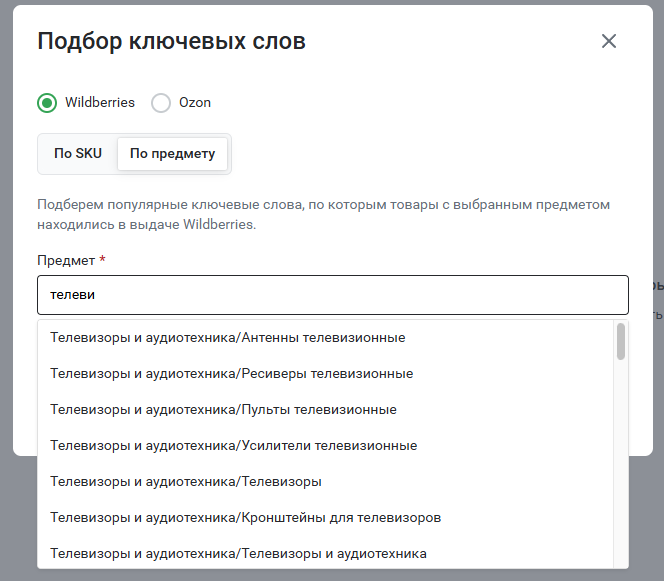Select the Wildberries radio button
The width and height of the screenshot is (664, 581).
point(47,103)
